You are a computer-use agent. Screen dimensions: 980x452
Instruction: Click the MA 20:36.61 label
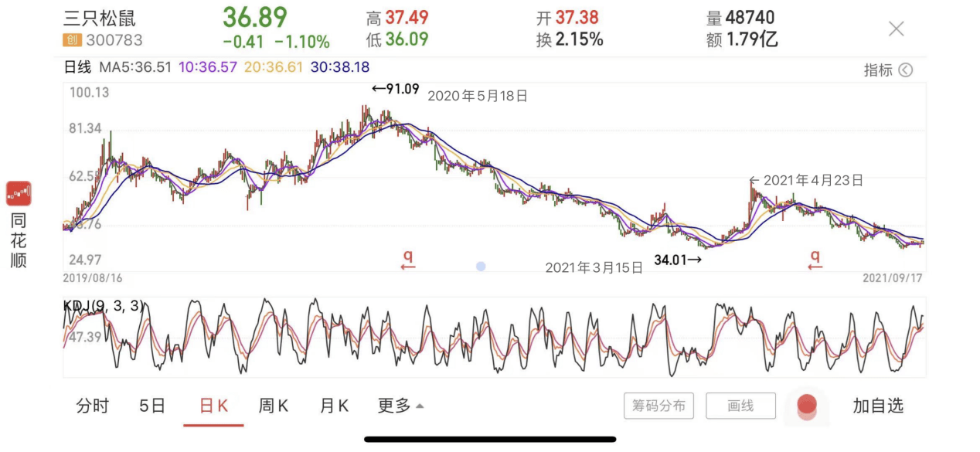[274, 67]
